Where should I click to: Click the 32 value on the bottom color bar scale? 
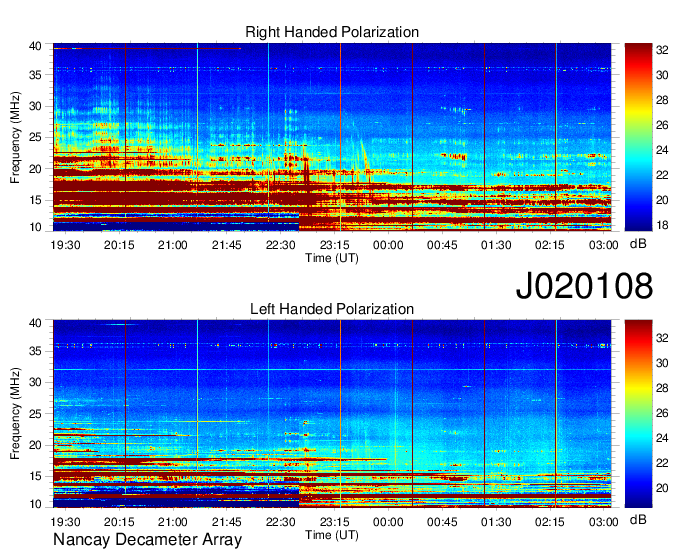662,338
